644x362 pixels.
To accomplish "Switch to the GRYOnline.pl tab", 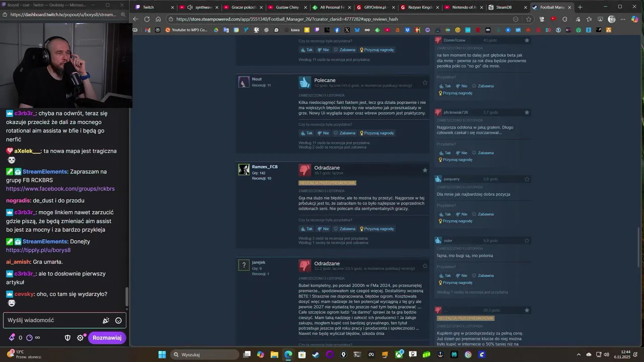I will [x=375, y=7].
